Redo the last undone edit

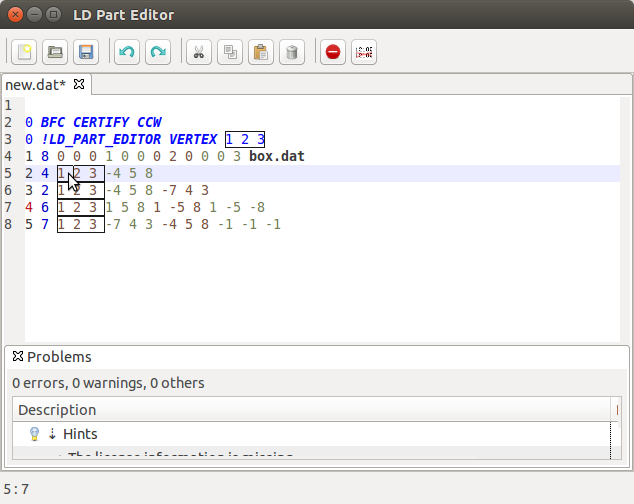tap(157, 52)
